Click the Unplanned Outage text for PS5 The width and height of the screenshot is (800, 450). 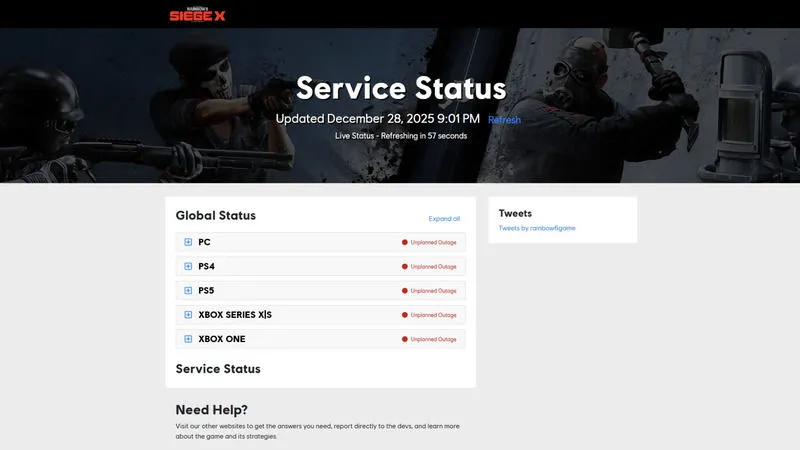click(433, 291)
